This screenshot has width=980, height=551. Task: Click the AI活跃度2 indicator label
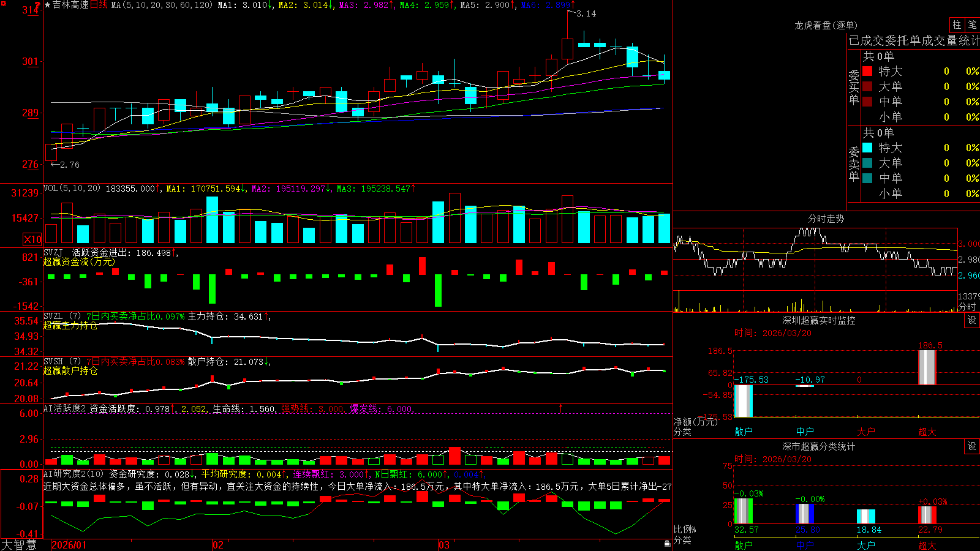point(65,408)
